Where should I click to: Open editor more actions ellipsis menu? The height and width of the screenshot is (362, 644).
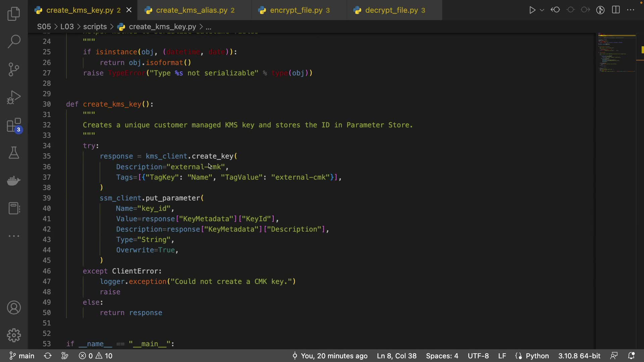tap(631, 10)
